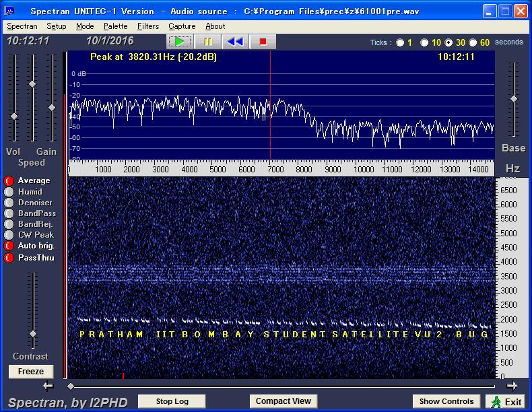Screen dimensions: 532x412
Task: Click the right arrow icon below the waterfall
Action: tap(512, 386)
